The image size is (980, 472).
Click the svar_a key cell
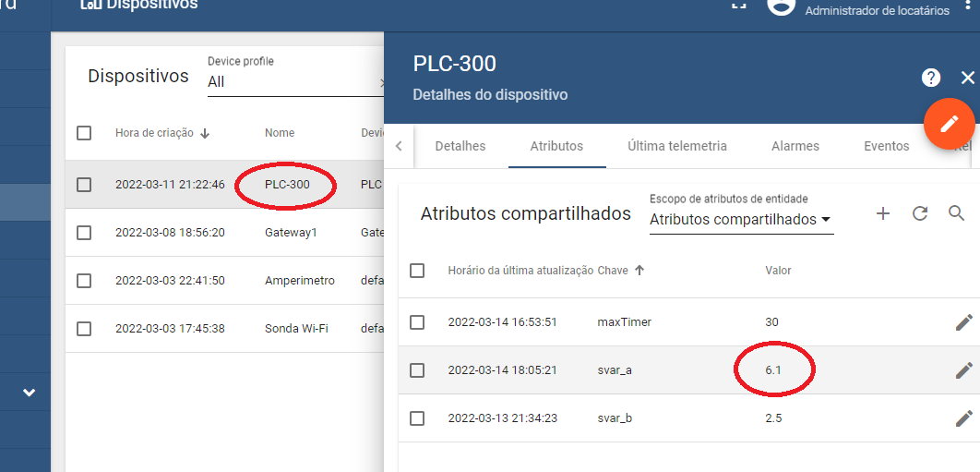tap(615, 370)
